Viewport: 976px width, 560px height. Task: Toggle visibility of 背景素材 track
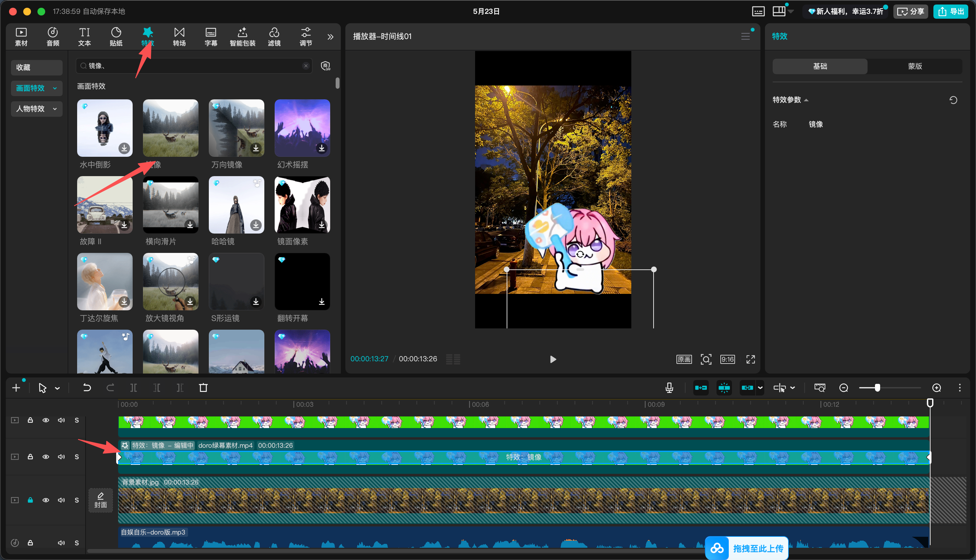[46, 500]
